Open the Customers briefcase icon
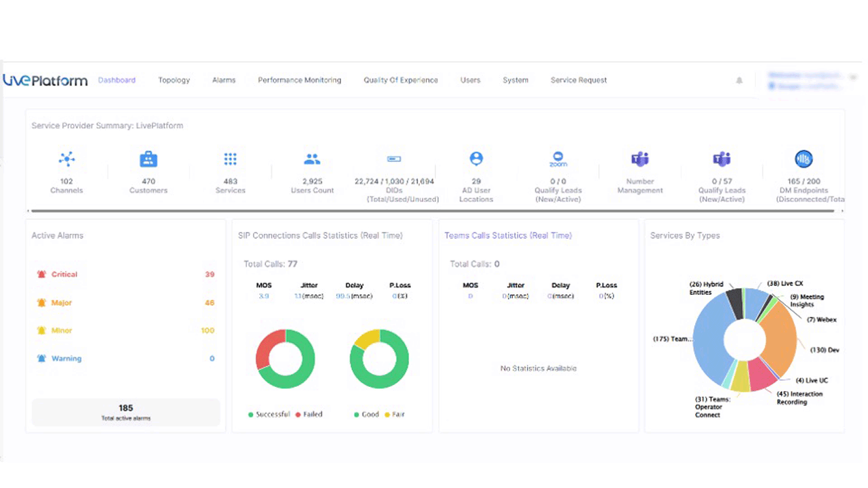 (x=149, y=159)
